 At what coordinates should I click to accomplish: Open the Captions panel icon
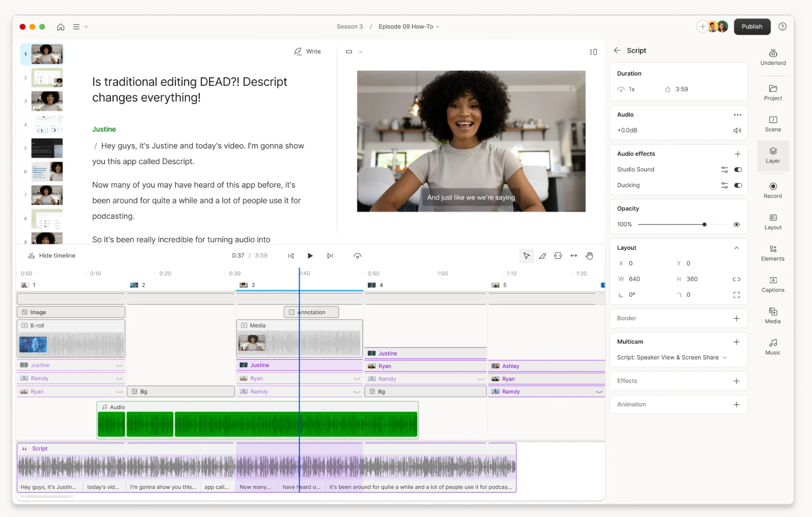pyautogui.click(x=773, y=284)
